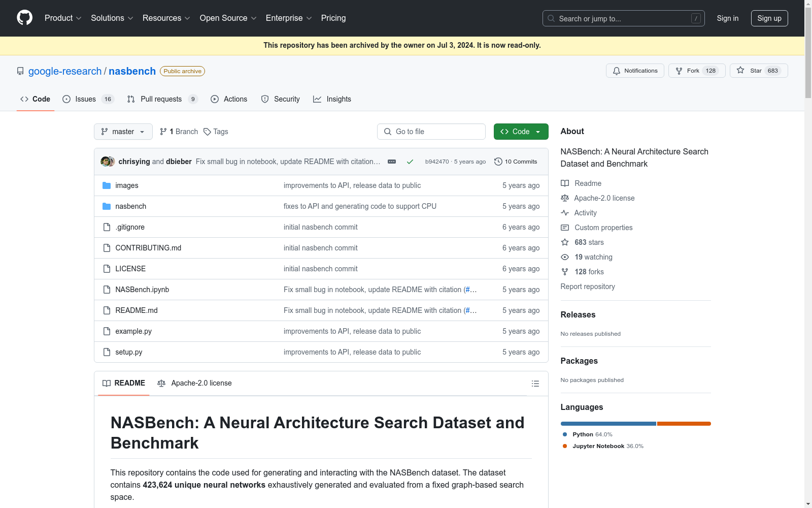Screen dimensions: 812x508
Task: Click the magnifier icon in the search box
Action: click(551, 18)
